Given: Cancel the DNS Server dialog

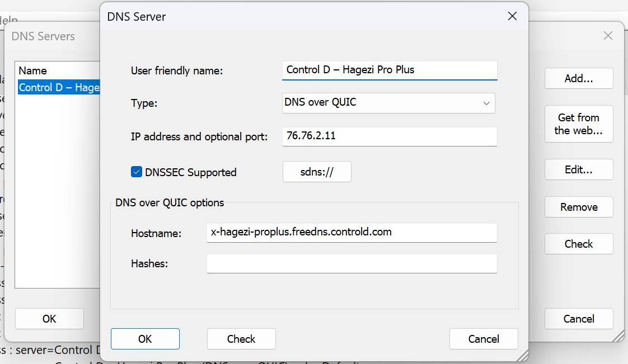Looking at the screenshot, I should 484,339.
